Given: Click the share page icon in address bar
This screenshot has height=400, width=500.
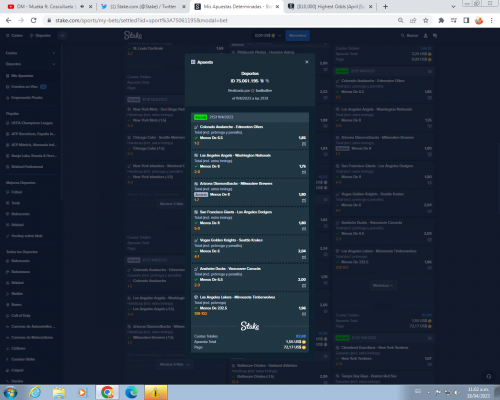Looking at the screenshot, I should click(x=413, y=20).
